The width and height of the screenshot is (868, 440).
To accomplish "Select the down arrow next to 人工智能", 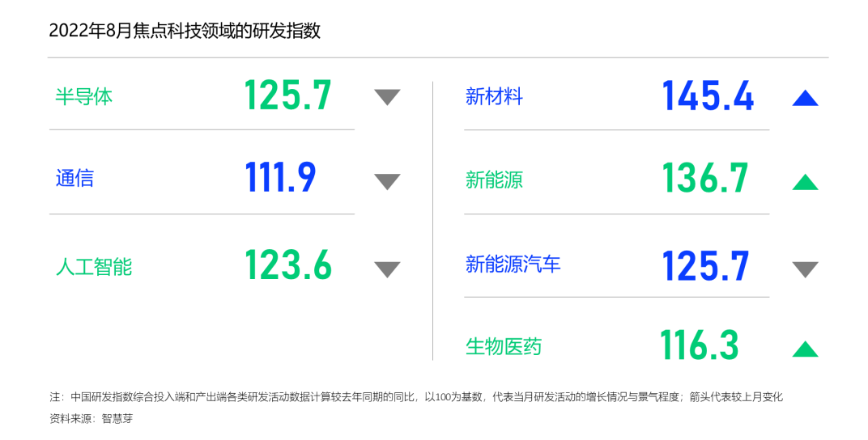I will (x=387, y=269).
